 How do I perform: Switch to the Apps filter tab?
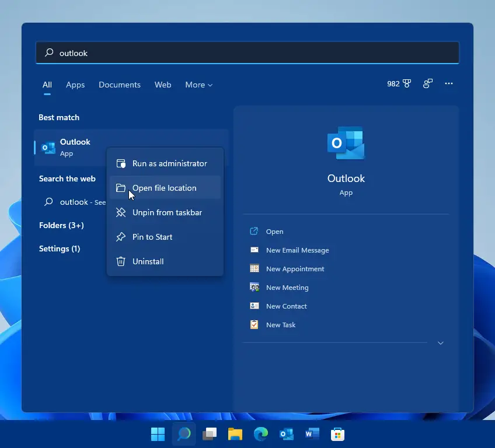click(75, 85)
